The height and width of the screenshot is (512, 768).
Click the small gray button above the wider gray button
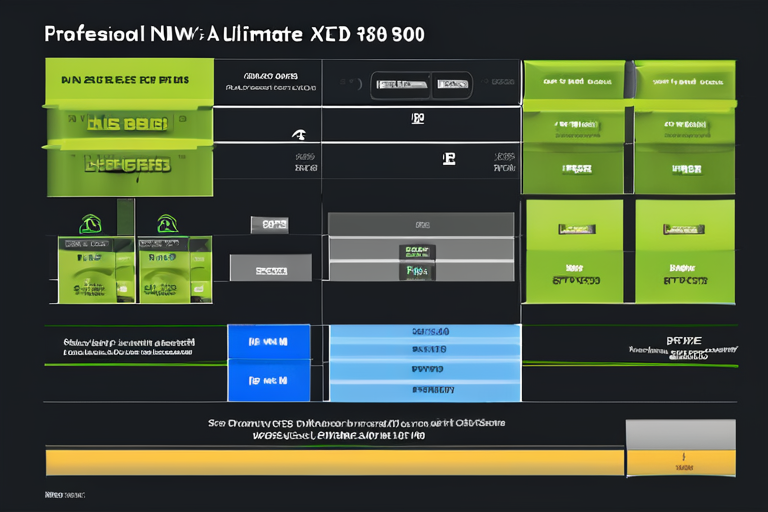tap(269, 225)
